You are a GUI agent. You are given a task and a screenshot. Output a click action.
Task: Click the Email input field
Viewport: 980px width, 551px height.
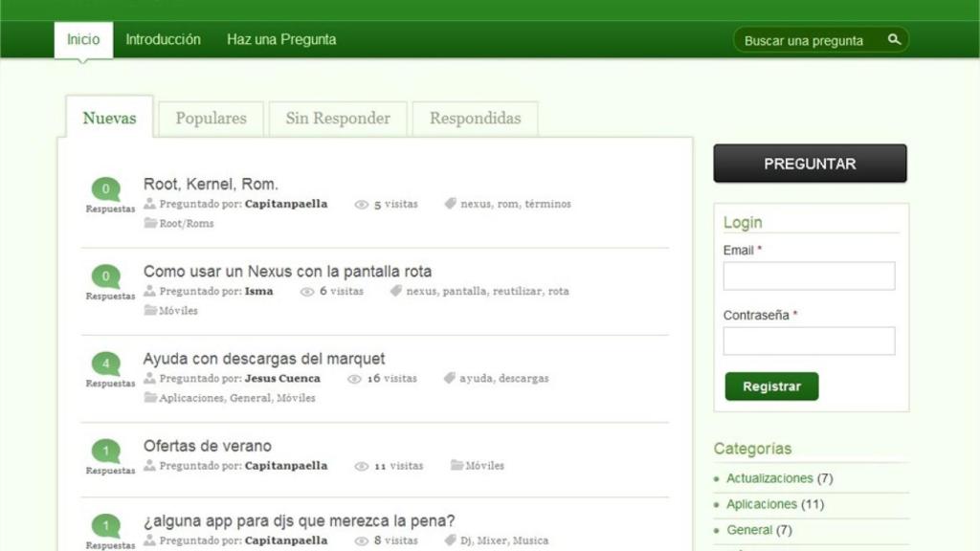pos(809,275)
